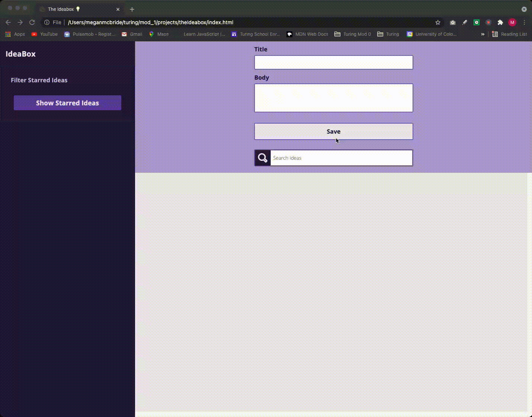Open the Google Maps bookmark
The image size is (532, 417).
tap(159, 34)
